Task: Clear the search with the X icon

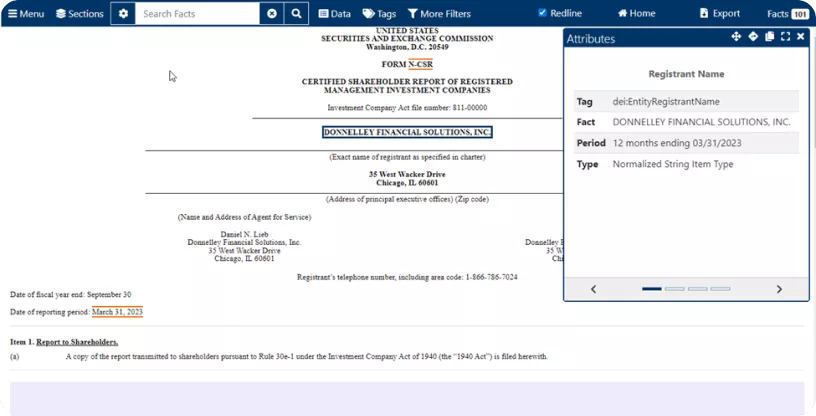Action: tap(272, 14)
